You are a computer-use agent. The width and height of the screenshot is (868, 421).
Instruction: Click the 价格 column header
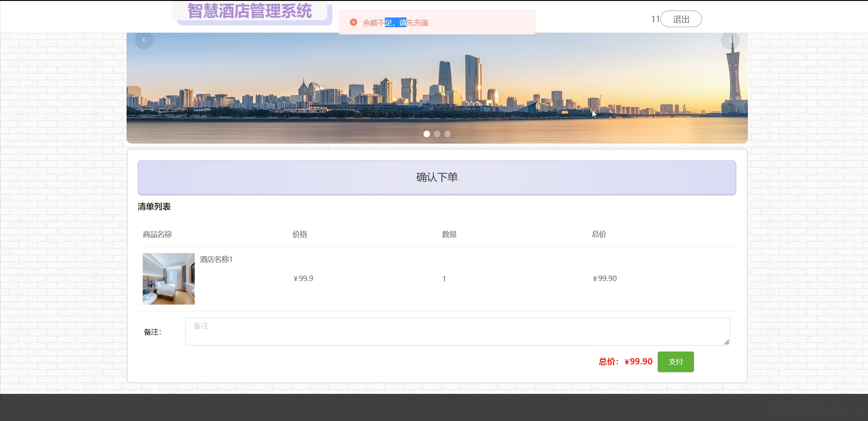tap(300, 234)
